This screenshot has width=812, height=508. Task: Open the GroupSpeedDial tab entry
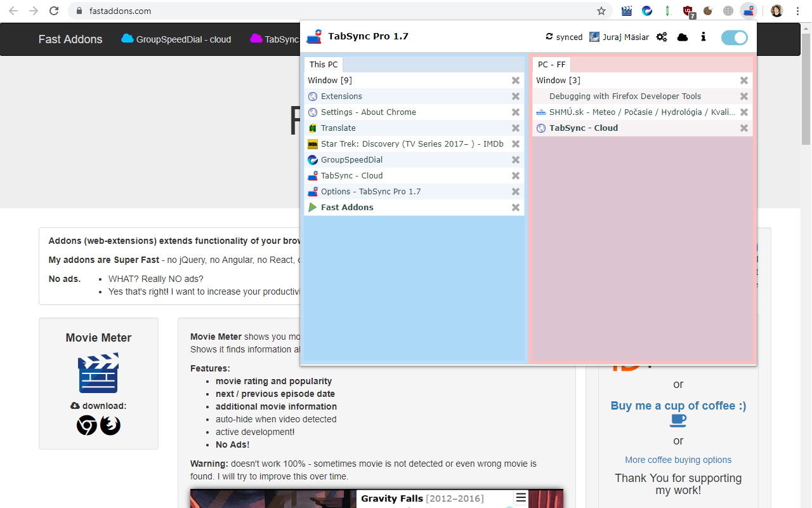coord(414,160)
